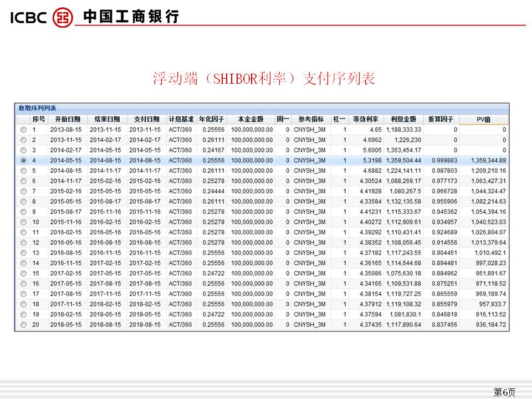Choose the radio button for row 20
This screenshot has height=399, width=532.
(x=23, y=325)
